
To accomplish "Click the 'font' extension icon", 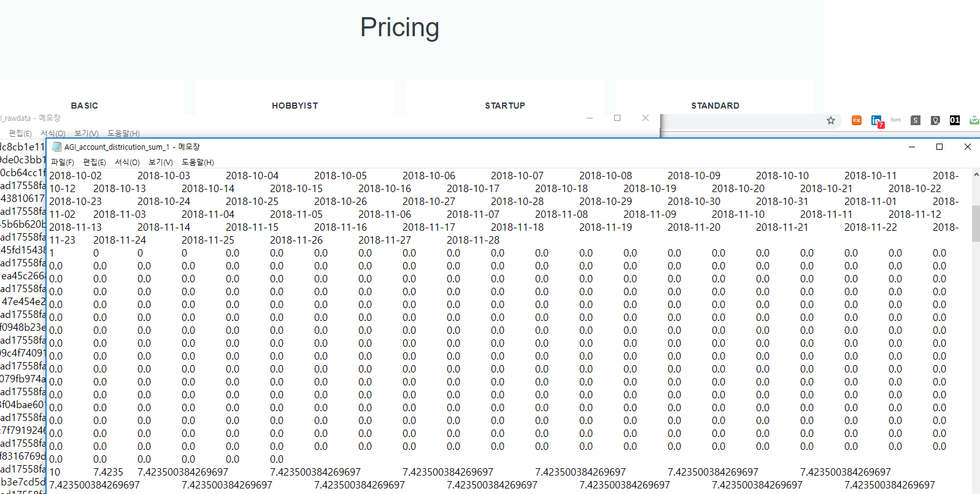I will [896, 120].
